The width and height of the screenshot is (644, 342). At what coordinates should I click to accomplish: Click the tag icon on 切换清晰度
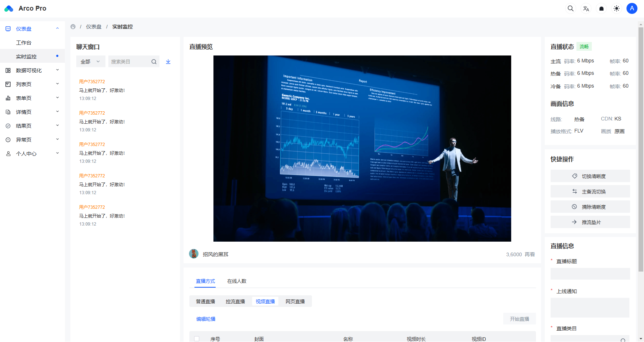tap(575, 176)
